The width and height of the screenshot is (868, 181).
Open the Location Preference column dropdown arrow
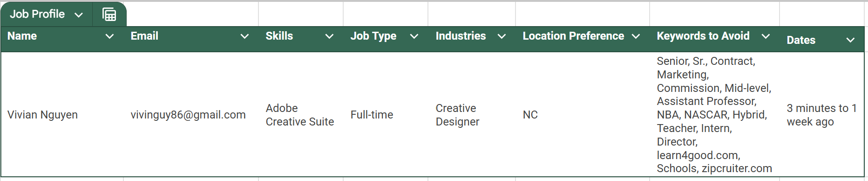(x=636, y=36)
